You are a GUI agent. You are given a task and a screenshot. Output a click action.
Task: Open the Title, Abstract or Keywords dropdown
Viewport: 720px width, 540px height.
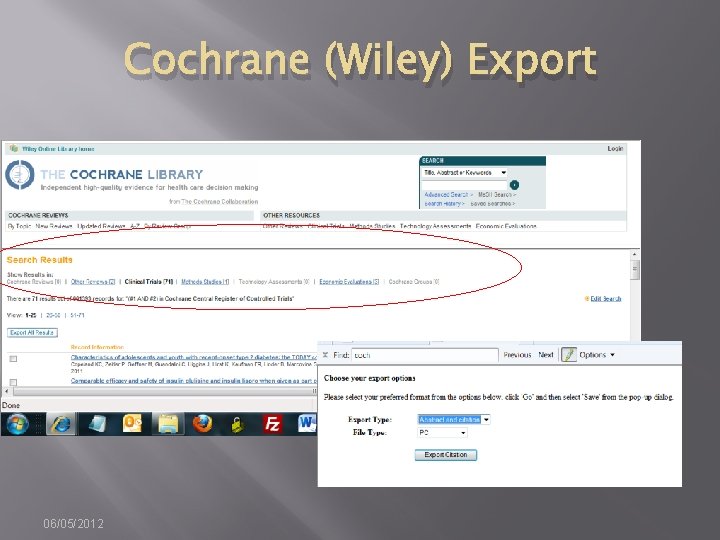coord(464,173)
